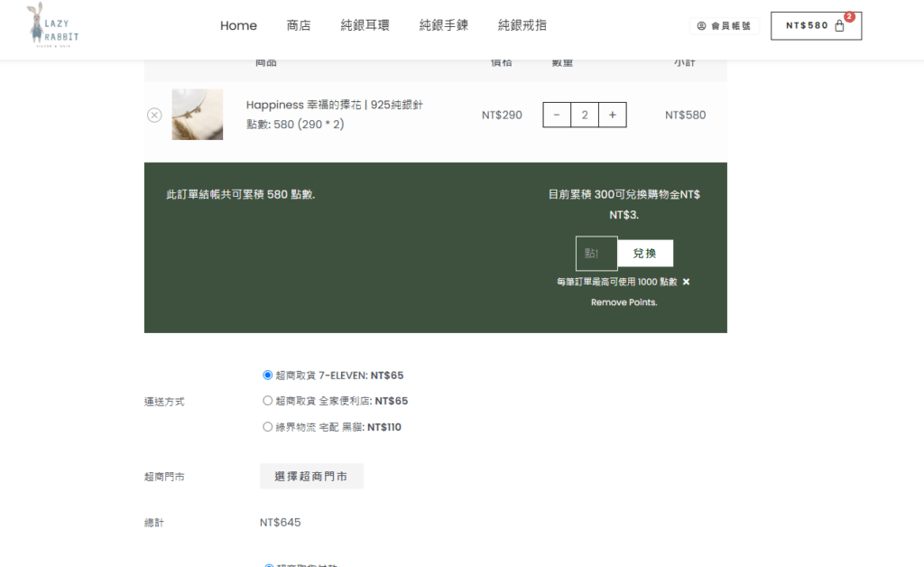Remove the Happiness earring item from cart
This screenshot has height=567, width=924.
click(154, 115)
